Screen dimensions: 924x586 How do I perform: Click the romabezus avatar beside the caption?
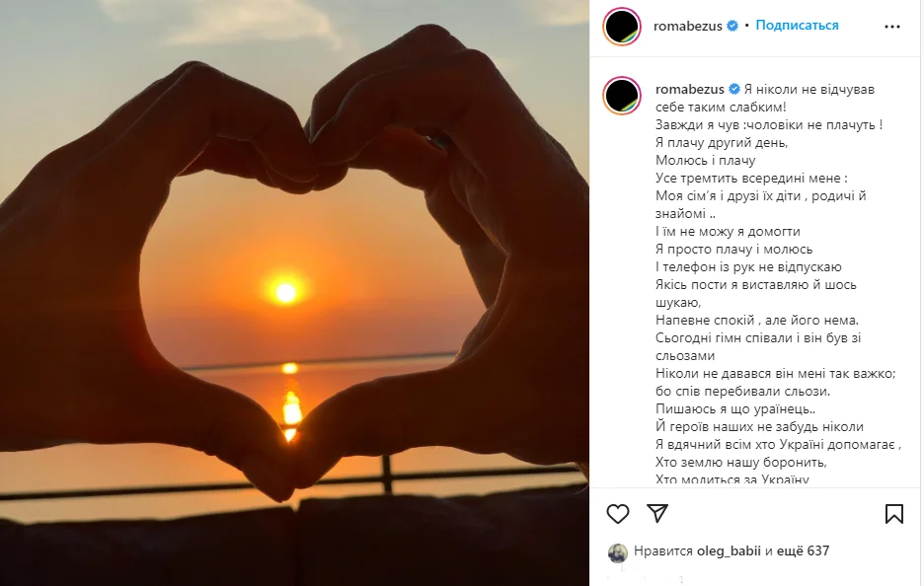(x=623, y=95)
